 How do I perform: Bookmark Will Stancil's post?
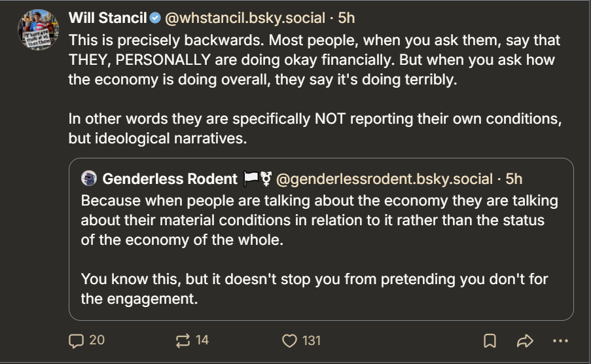pyautogui.click(x=490, y=340)
